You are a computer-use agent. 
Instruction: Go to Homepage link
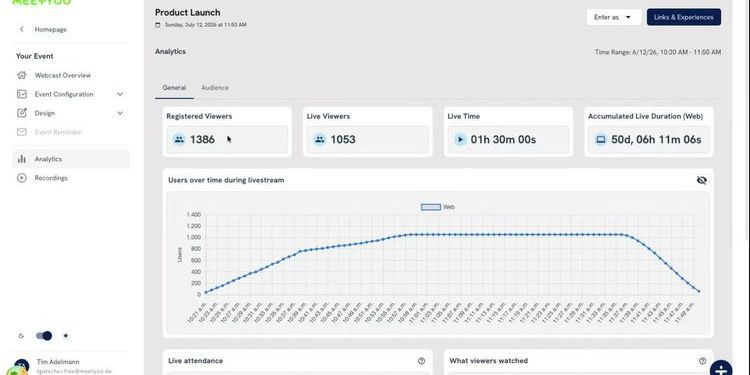50,30
